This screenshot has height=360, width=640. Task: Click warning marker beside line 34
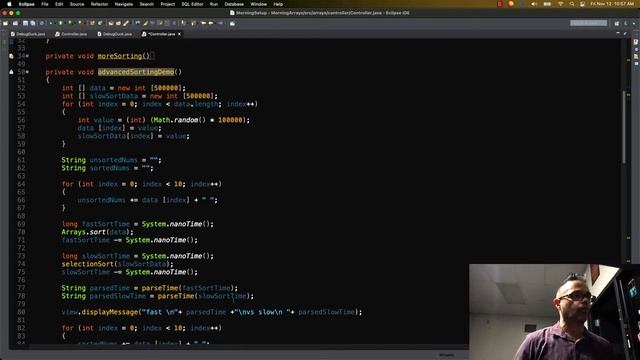[x=11, y=56]
